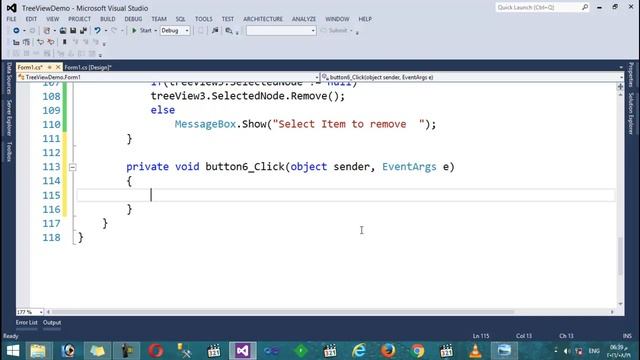This screenshot has width=640, height=360.
Task: Click the Save Form1.cs toolbar icon
Action: point(73,31)
